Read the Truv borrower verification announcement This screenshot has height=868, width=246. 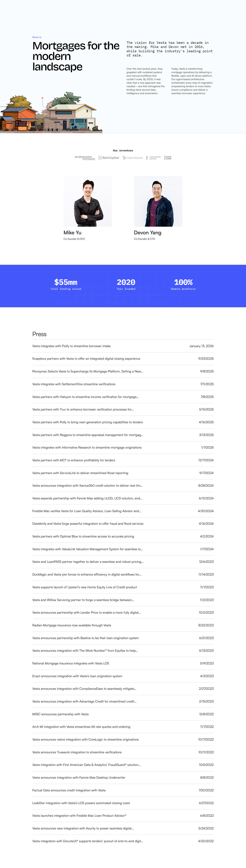[x=83, y=409]
